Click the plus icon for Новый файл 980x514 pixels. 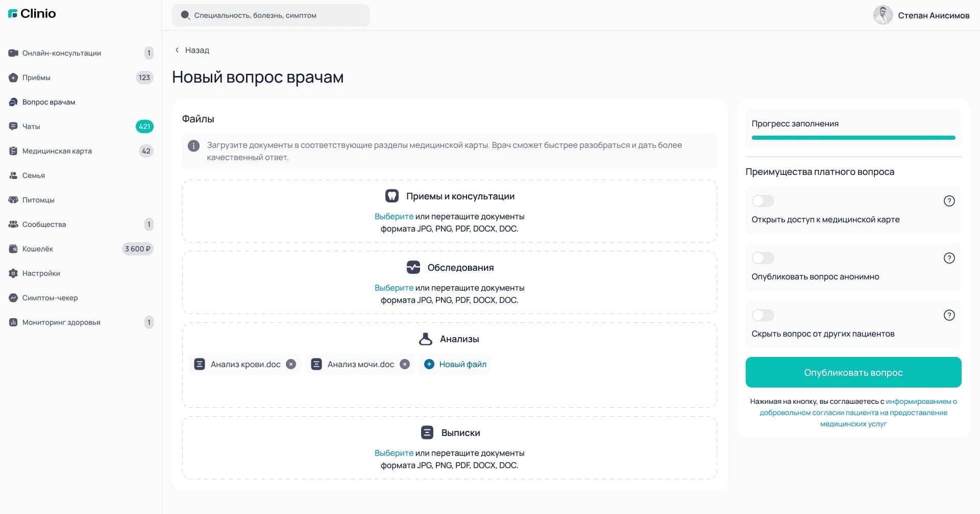429,364
